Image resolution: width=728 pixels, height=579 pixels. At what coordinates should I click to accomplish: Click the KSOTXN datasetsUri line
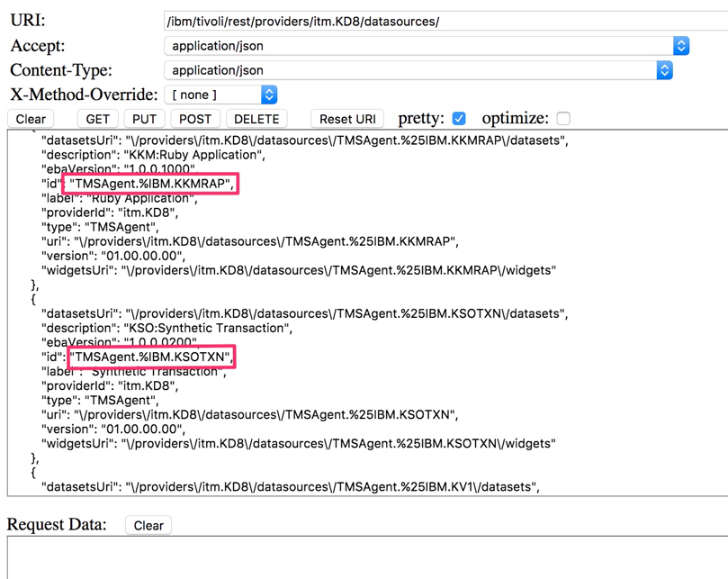(x=305, y=313)
